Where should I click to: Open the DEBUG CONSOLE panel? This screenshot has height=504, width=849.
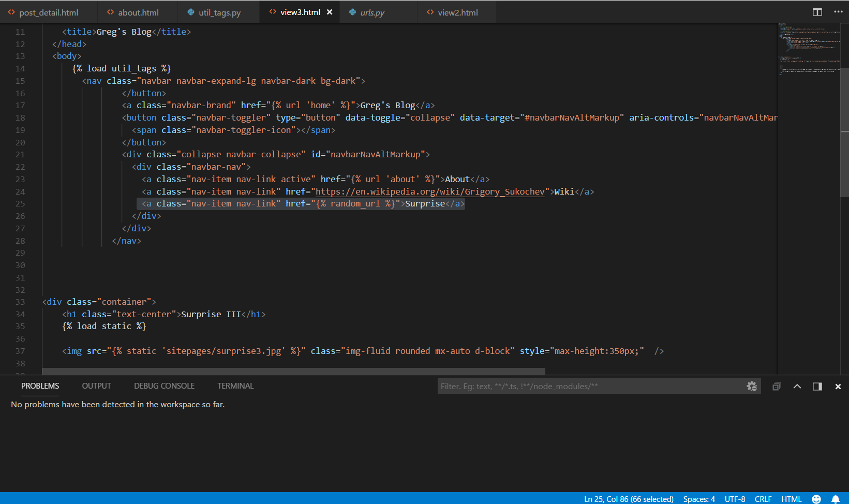[164, 386]
